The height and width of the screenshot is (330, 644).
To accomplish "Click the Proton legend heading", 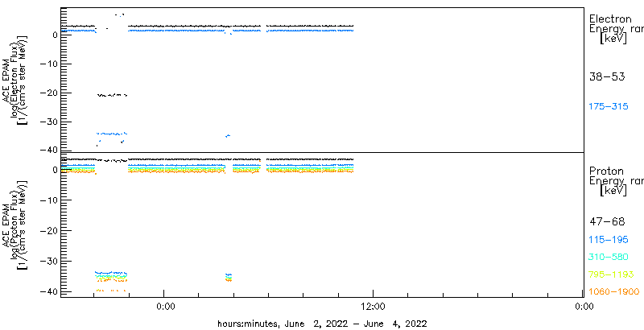I will pos(606,171).
